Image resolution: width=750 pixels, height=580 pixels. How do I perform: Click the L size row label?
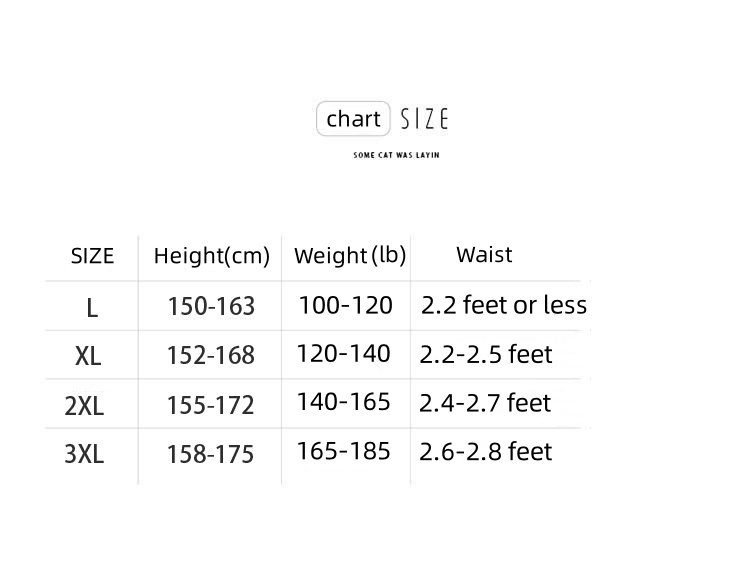coord(92,308)
